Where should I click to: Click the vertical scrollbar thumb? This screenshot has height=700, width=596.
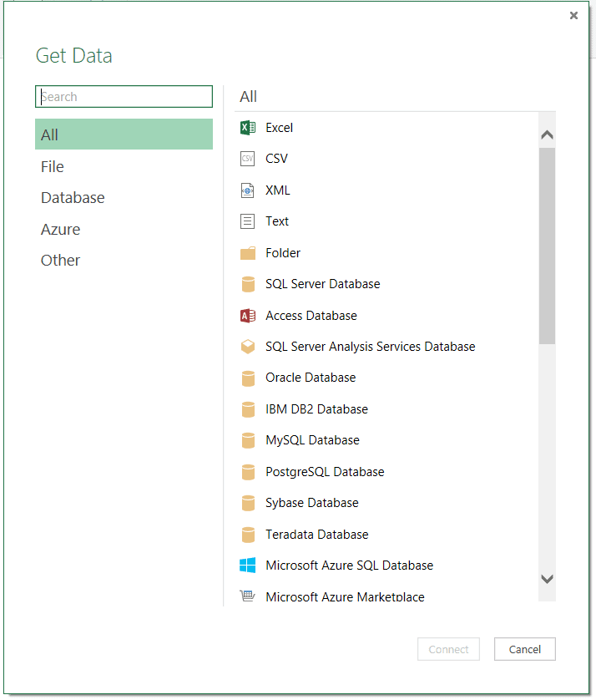[x=547, y=246]
